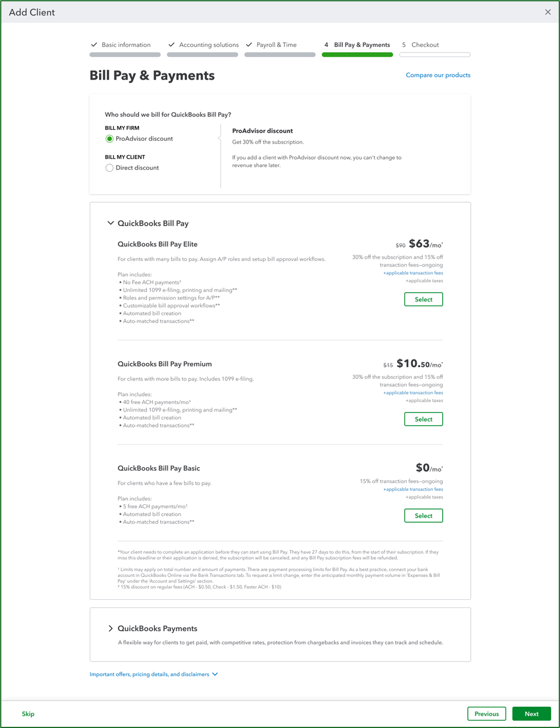
Task: Click Skip at the bottom left
Action: [x=28, y=714]
